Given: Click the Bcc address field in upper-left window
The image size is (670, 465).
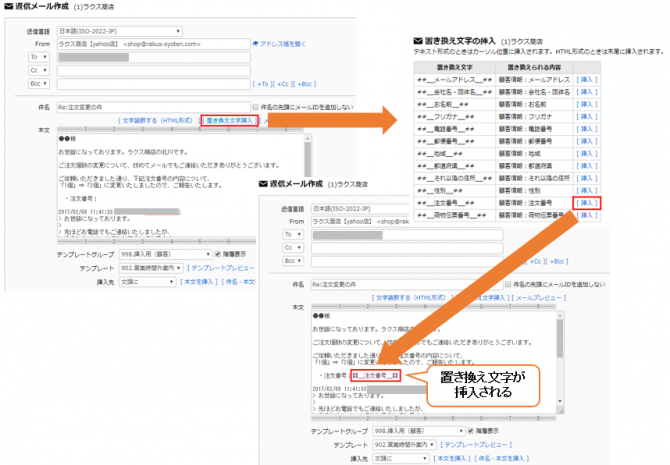Looking at the screenshot, I should (153, 84).
